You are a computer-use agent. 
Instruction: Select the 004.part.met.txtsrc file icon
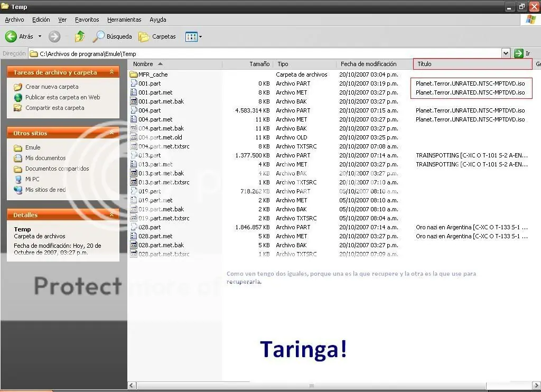[134, 146]
